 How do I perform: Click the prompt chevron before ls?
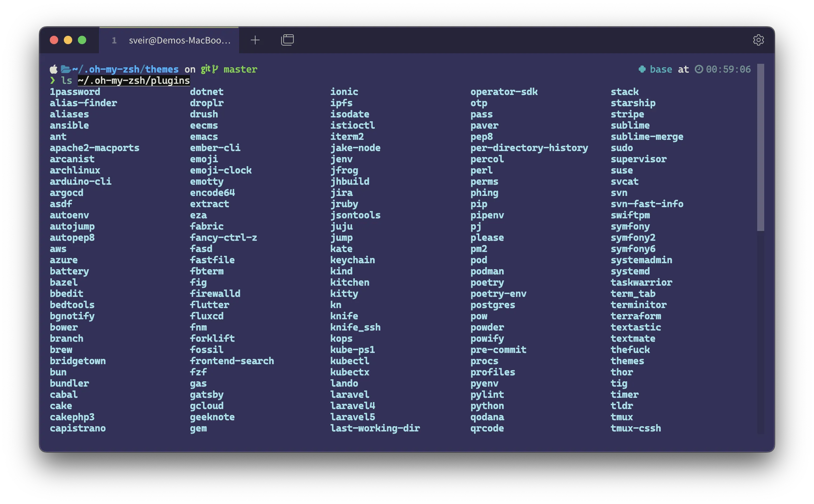(x=53, y=80)
